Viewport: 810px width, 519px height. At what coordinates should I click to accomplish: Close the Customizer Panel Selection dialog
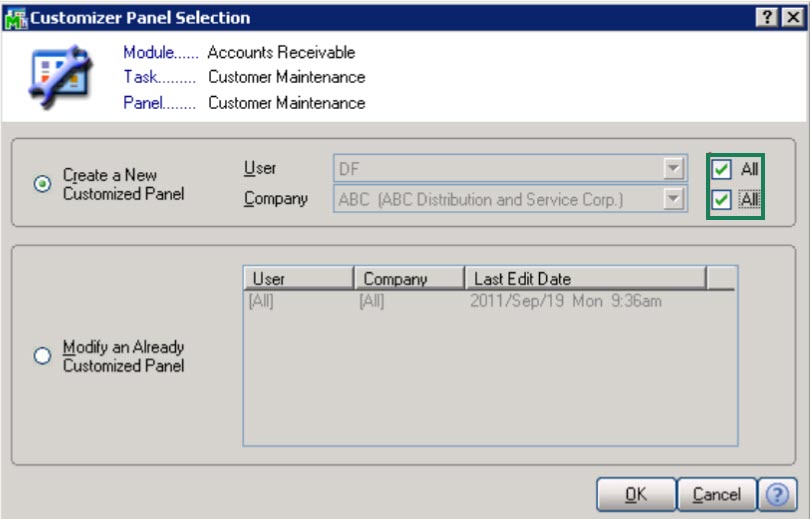[790, 18]
